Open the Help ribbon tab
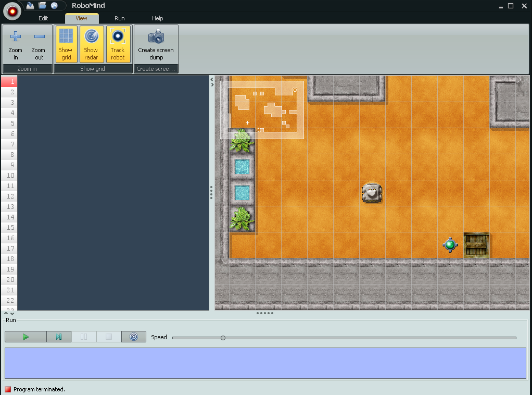The height and width of the screenshot is (395, 532). (157, 18)
